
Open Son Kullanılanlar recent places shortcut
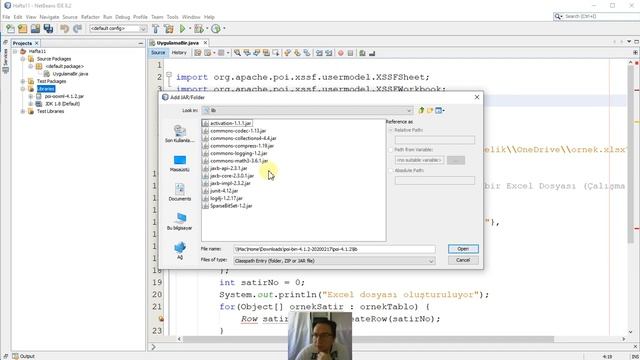[x=180, y=133]
